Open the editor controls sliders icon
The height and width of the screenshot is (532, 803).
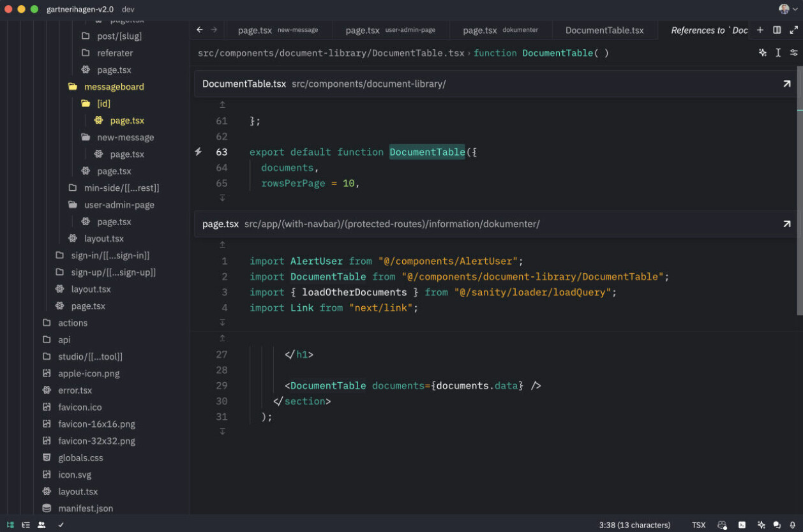793,52
